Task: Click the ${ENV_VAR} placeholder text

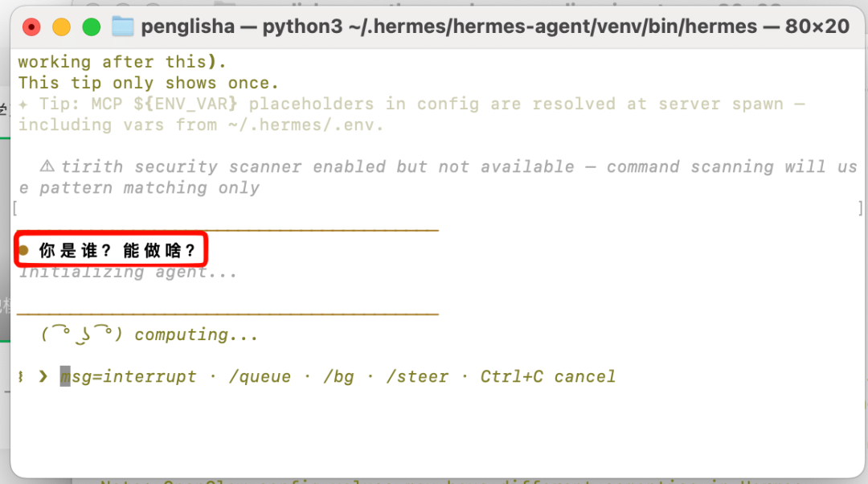Action: click(x=186, y=104)
